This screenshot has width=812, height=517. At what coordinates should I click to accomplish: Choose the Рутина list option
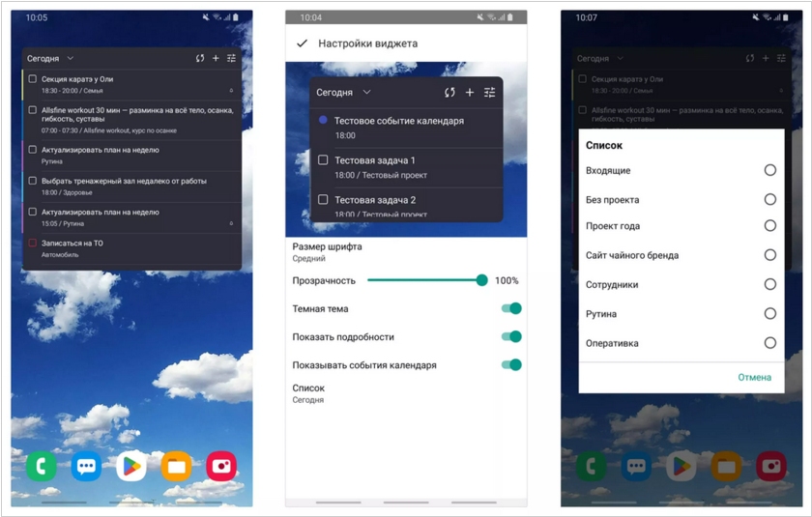(769, 313)
